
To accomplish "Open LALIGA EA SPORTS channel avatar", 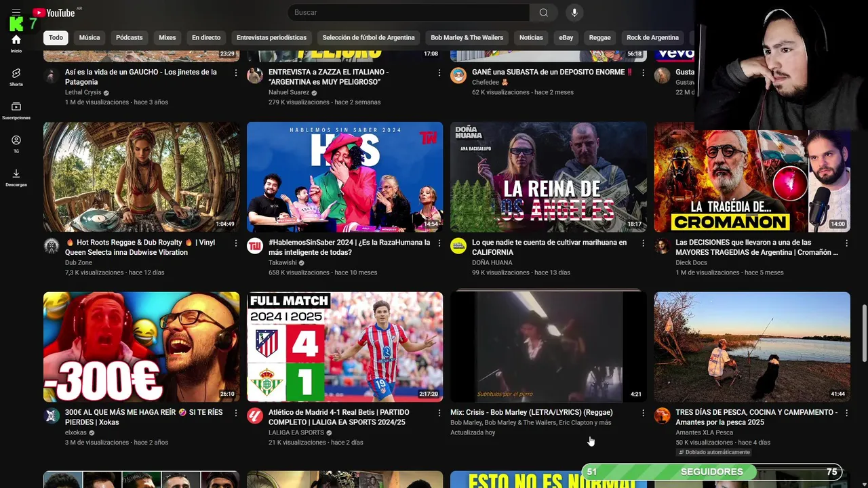I will (x=255, y=415).
